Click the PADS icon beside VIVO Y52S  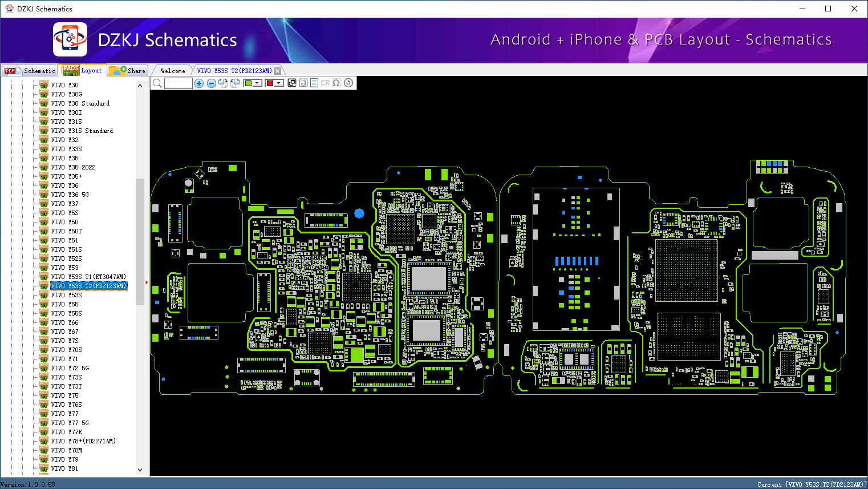[44, 258]
